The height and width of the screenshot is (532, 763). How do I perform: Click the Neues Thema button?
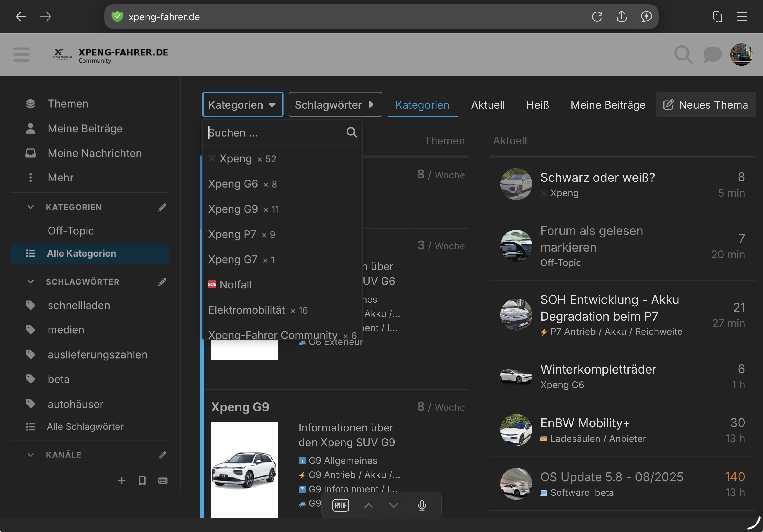coord(706,105)
